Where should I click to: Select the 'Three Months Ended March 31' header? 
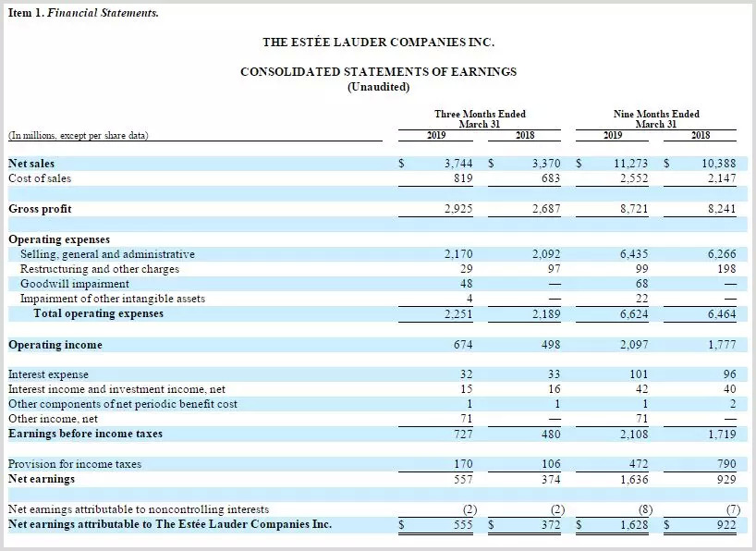[x=480, y=119]
